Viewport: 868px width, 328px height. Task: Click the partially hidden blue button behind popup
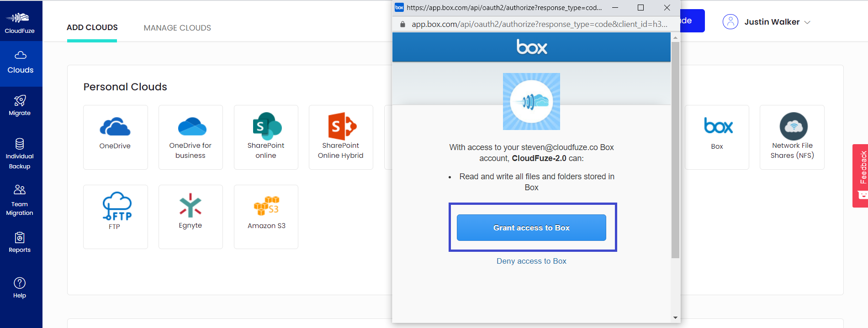click(x=693, y=21)
